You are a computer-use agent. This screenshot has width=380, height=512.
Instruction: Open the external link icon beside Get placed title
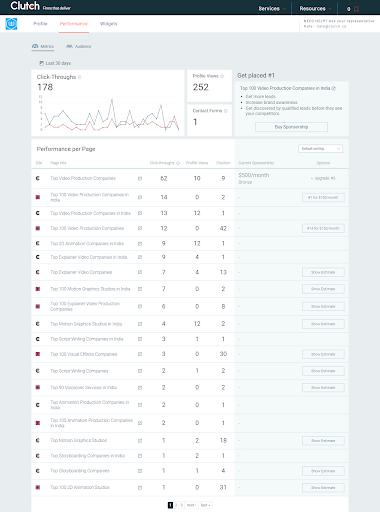[x=333, y=88]
